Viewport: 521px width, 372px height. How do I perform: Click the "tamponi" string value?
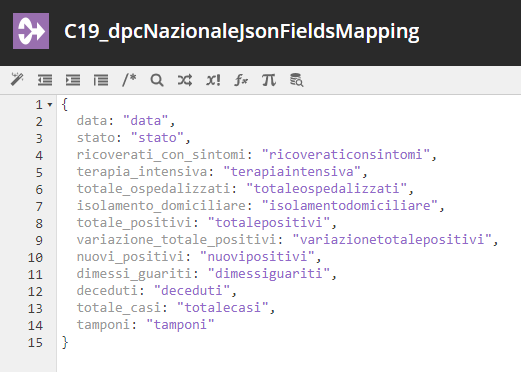click(180, 324)
